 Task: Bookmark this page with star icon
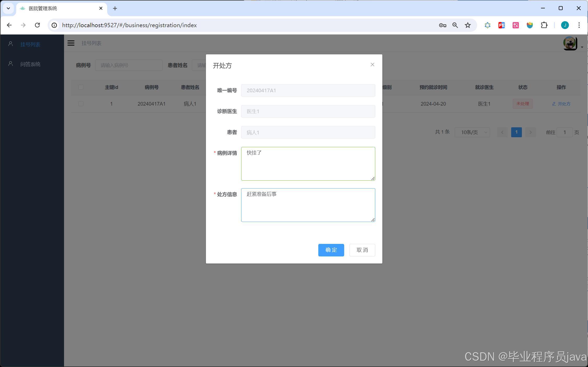pyautogui.click(x=468, y=25)
